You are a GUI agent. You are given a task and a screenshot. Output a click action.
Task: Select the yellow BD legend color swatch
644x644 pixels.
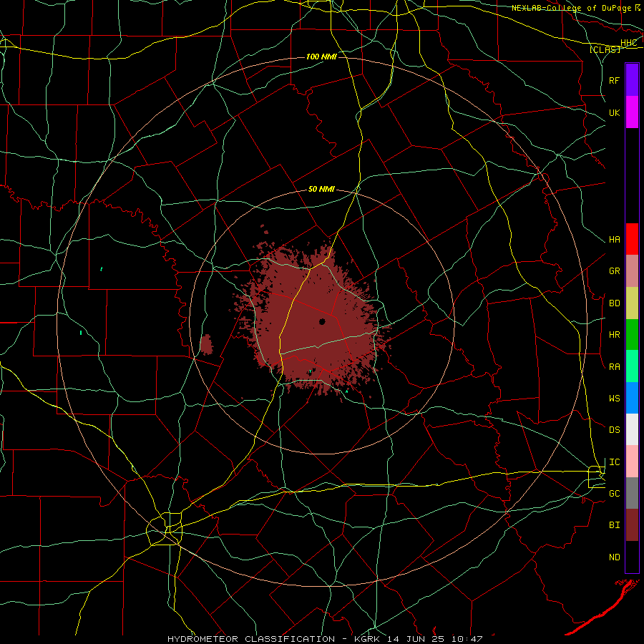[632, 303]
